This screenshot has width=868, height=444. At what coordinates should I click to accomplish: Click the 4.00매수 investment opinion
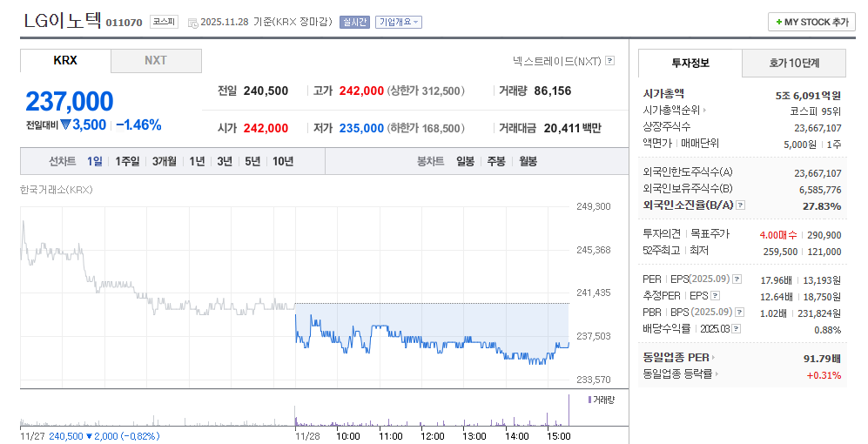(778, 235)
